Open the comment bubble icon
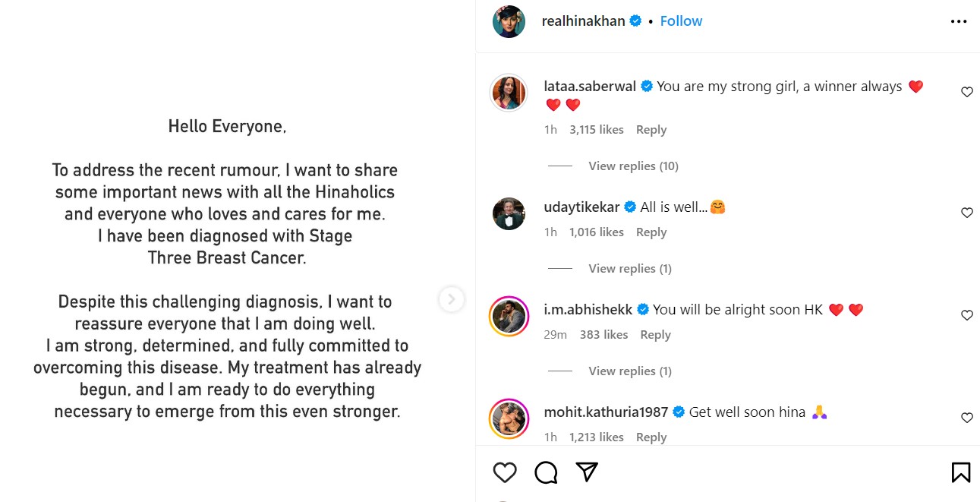 click(546, 472)
